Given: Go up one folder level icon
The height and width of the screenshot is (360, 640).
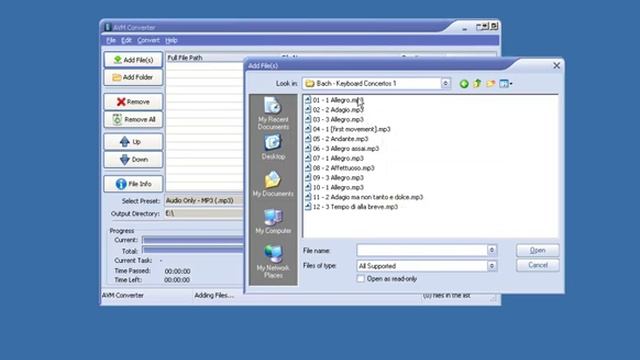Looking at the screenshot, I should (477, 84).
